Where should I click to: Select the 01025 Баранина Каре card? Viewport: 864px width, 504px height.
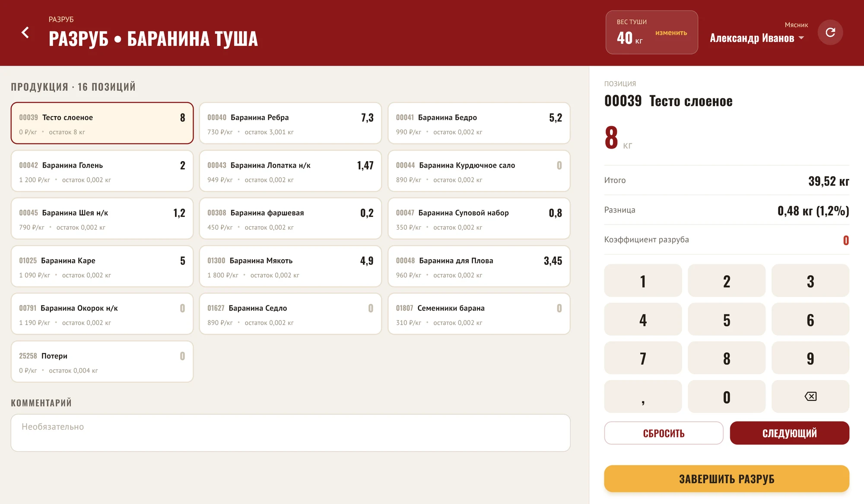tap(102, 266)
